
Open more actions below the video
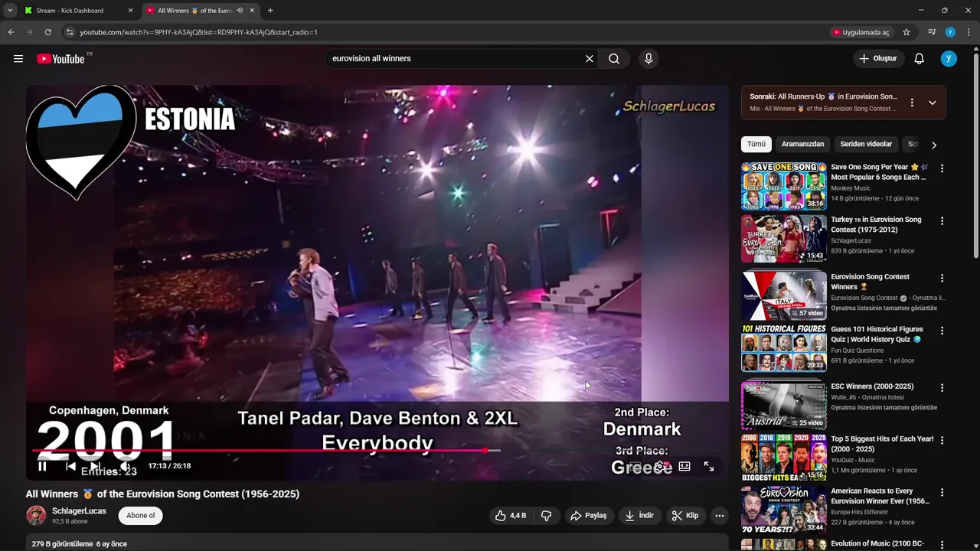click(x=720, y=516)
